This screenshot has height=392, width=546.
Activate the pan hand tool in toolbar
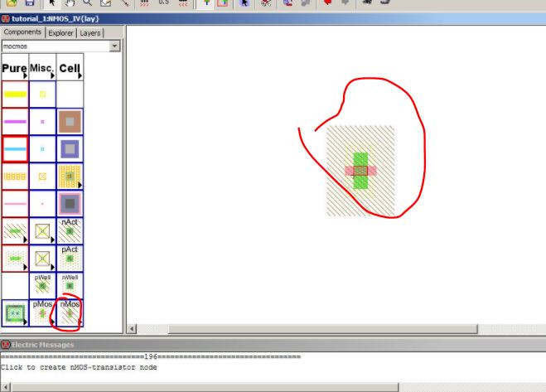coord(70,3)
